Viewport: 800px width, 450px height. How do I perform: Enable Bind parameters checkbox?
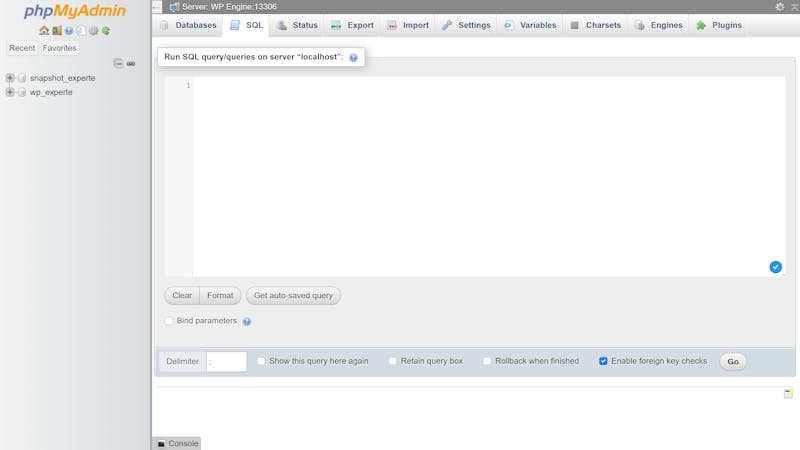coord(169,321)
